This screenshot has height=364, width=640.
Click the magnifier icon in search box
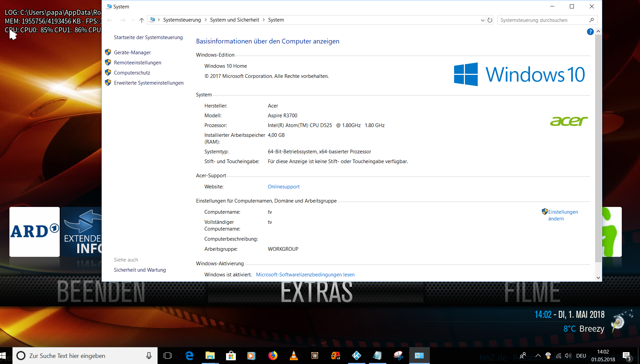click(x=591, y=20)
